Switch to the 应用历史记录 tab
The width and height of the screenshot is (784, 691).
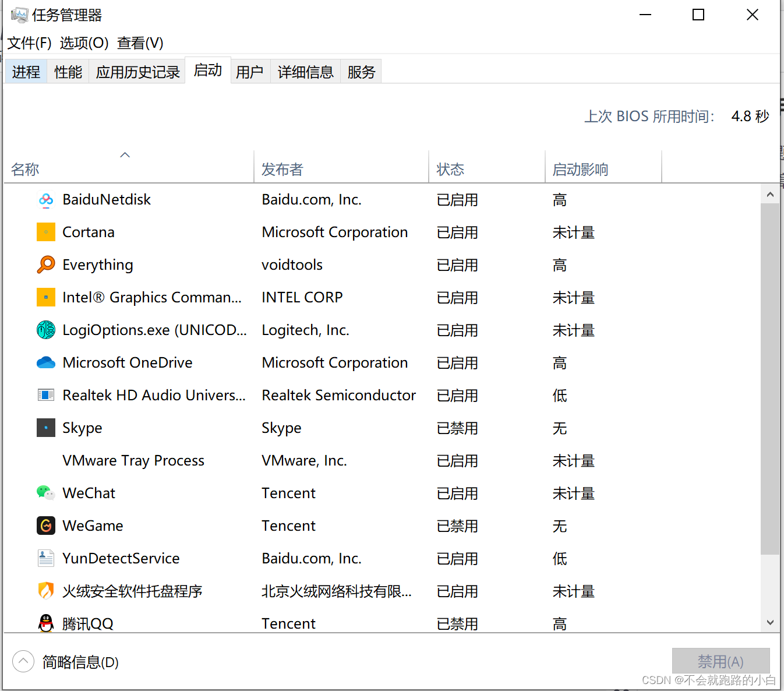138,72
